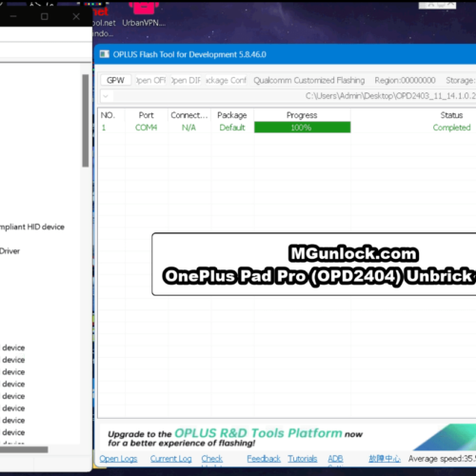Click the Average speed status text

pyautogui.click(x=442, y=459)
